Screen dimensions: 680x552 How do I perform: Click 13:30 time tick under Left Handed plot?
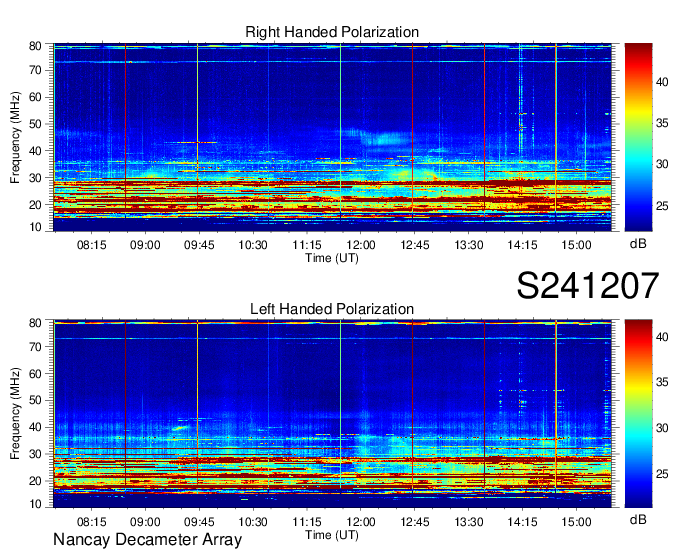[x=469, y=521]
